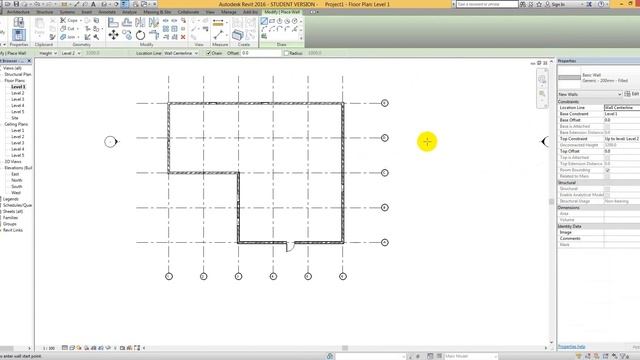The image size is (640, 360).
Task: Click the Exchange Apps X icon
Action: pos(589,4)
